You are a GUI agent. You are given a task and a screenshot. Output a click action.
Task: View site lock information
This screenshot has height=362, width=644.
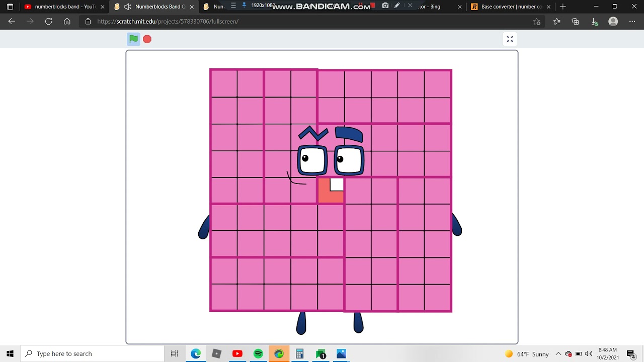pyautogui.click(x=88, y=22)
